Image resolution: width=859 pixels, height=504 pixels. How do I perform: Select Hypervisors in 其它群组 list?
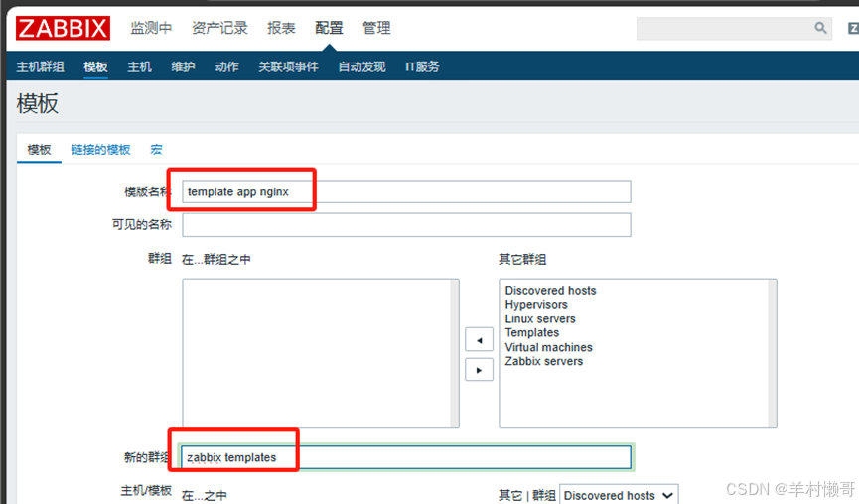(x=536, y=305)
